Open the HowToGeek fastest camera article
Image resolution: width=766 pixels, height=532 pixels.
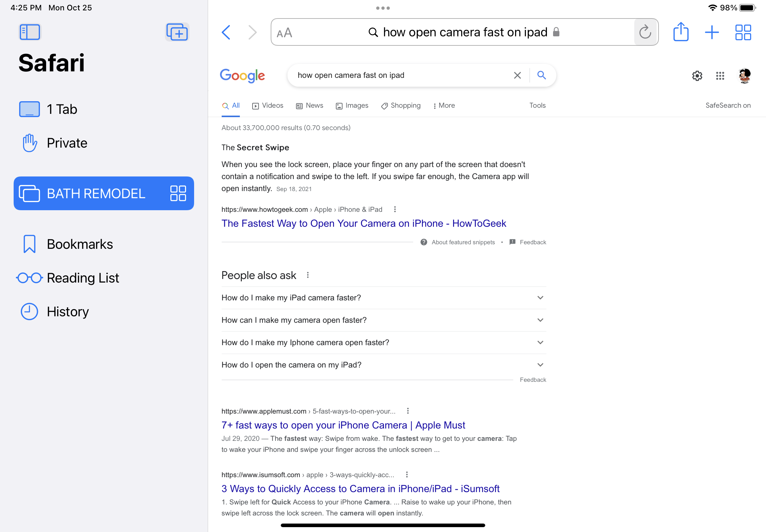pyautogui.click(x=364, y=223)
